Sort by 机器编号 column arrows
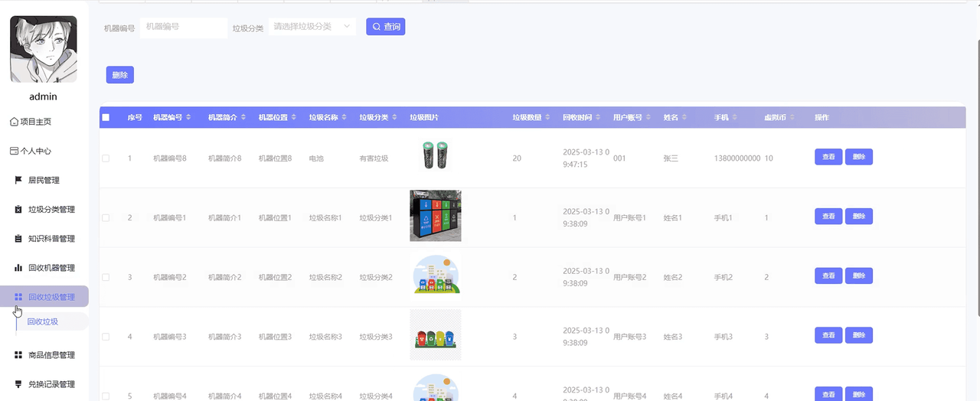The image size is (980, 401). coord(188,118)
